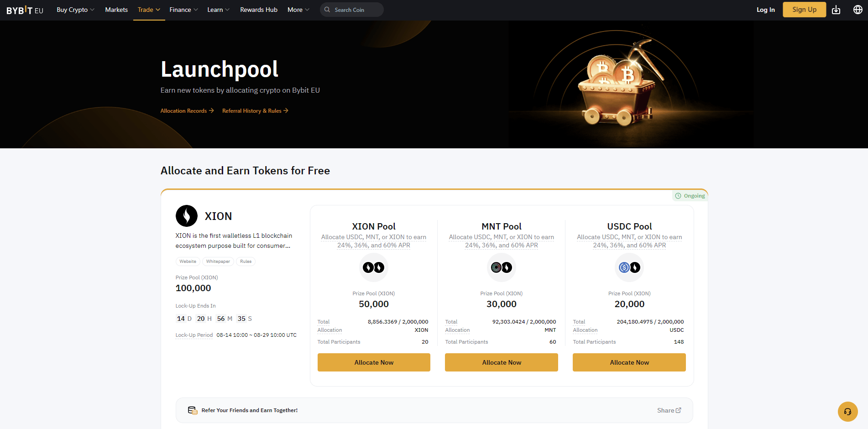Click the search magnifier icon

pos(327,10)
